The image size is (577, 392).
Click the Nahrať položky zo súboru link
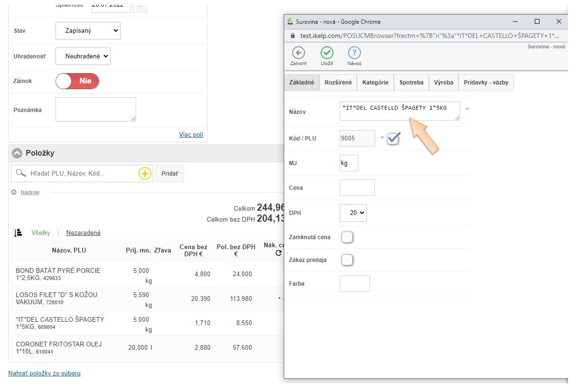point(44,373)
